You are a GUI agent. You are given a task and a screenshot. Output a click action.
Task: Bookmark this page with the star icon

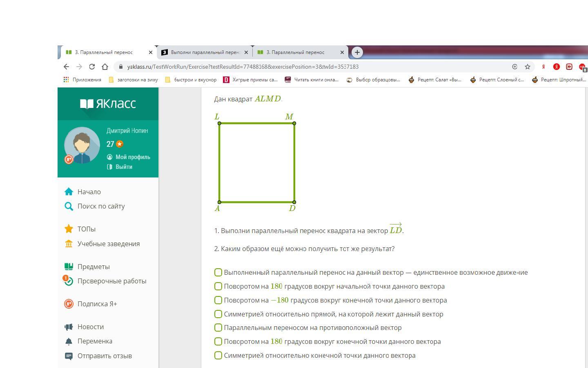[528, 67]
